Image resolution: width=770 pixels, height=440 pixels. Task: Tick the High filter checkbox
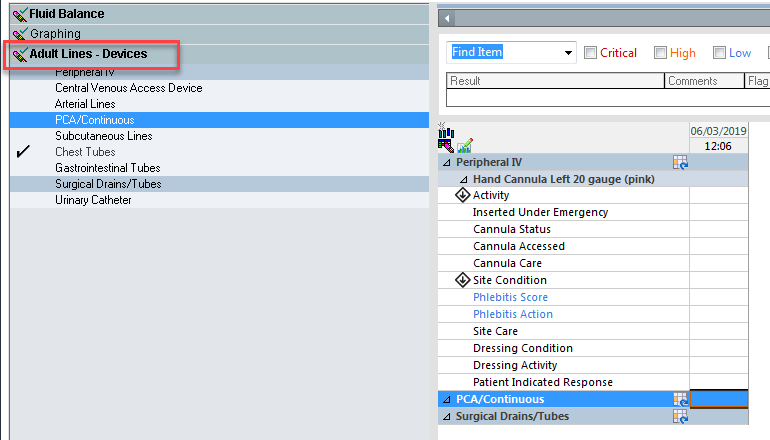point(660,53)
